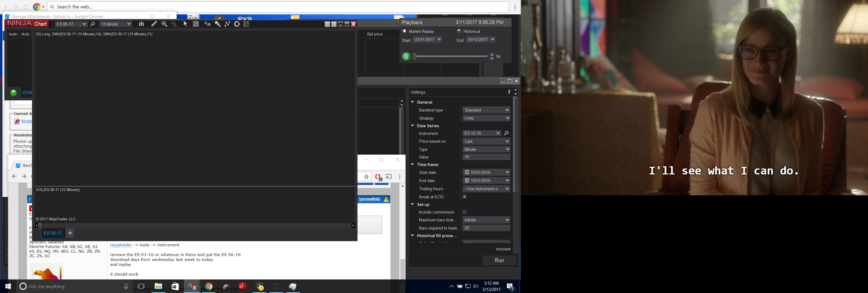Click the Cast icon in Chrome window
Screen dimensions: 868x293
tap(389, 176)
